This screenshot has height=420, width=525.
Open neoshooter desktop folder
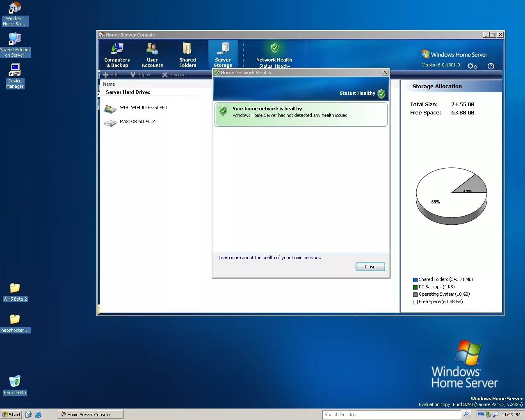pos(15,324)
